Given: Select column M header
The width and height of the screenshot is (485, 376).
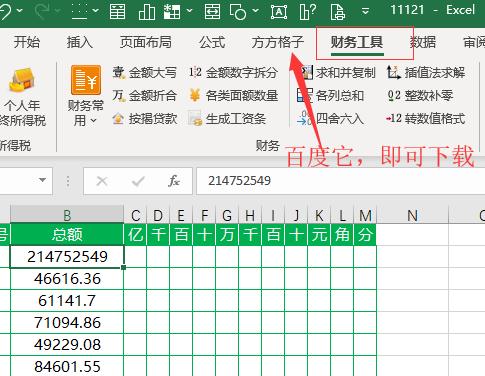Looking at the screenshot, I should pyautogui.click(x=365, y=215).
